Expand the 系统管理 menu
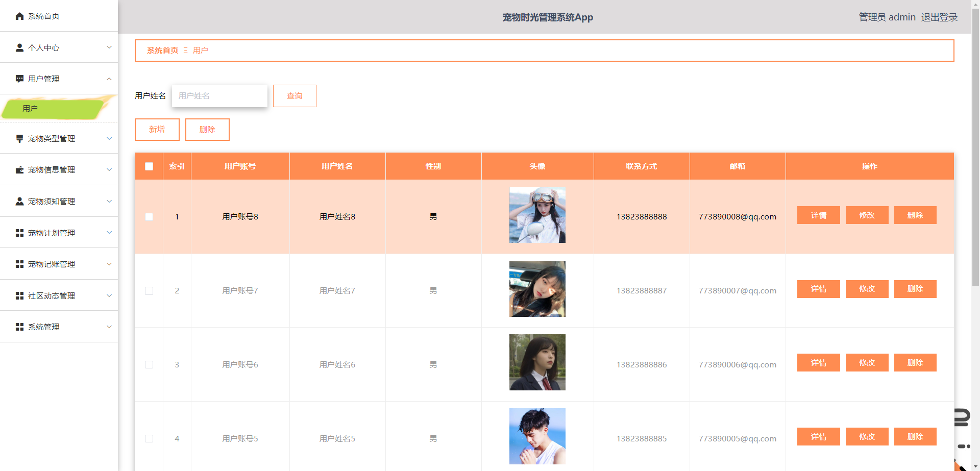The height and width of the screenshot is (471, 980). tap(109, 327)
